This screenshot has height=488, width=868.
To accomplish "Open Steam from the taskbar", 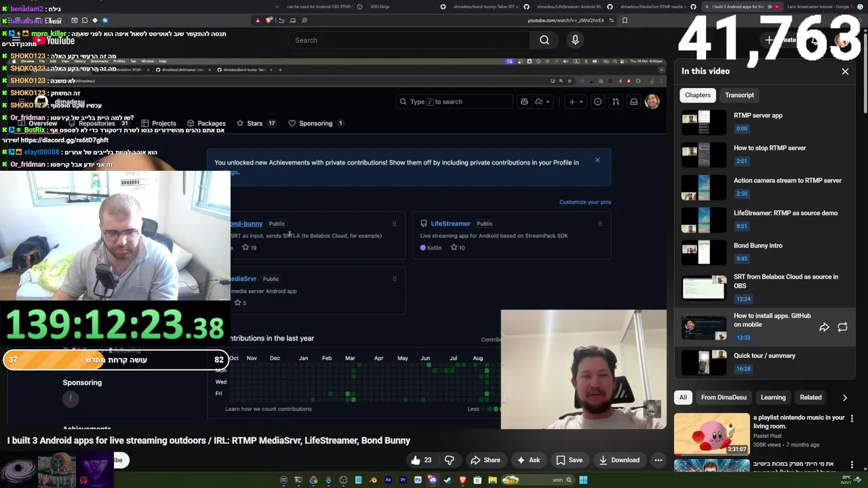I will (448, 480).
